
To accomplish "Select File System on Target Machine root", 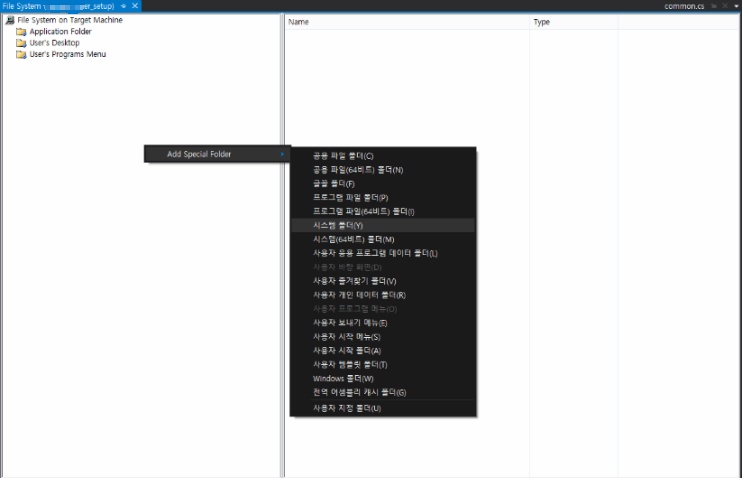I will coord(70,20).
